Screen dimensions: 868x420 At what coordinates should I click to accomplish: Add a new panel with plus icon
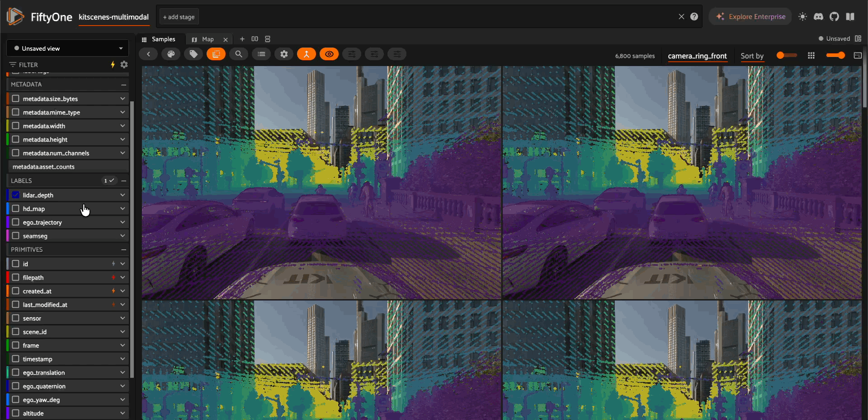242,39
